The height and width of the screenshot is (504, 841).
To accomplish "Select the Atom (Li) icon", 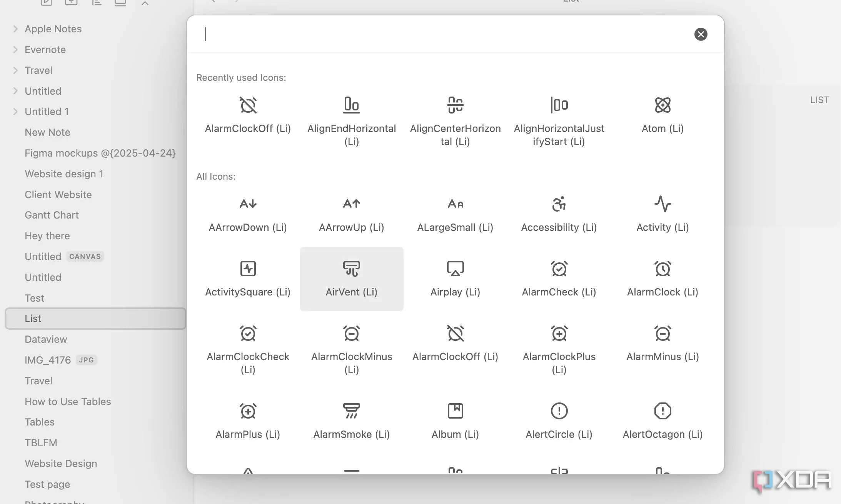I will coord(662,115).
